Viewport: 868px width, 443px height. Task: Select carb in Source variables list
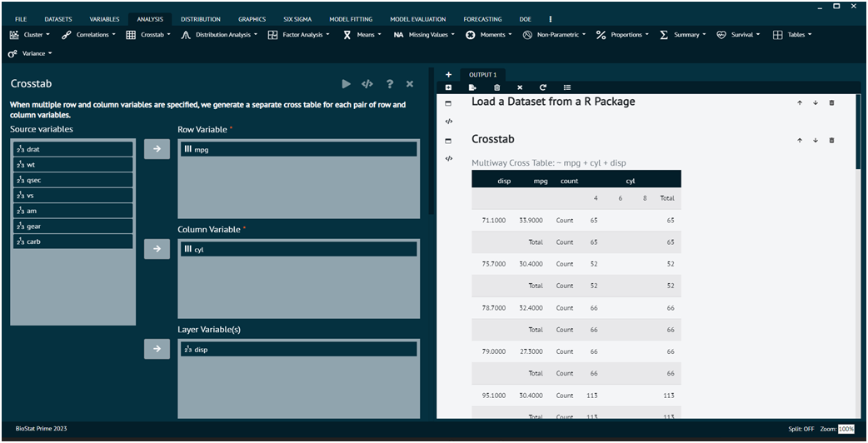(73, 241)
